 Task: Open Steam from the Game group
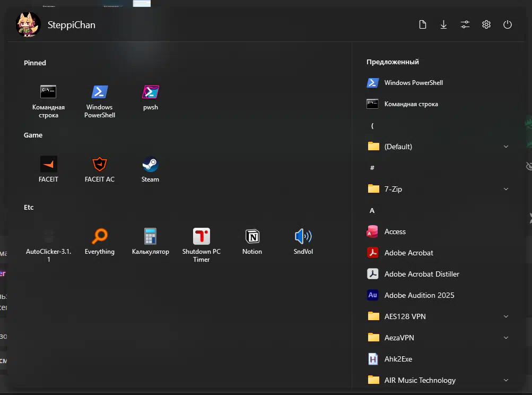(150, 165)
